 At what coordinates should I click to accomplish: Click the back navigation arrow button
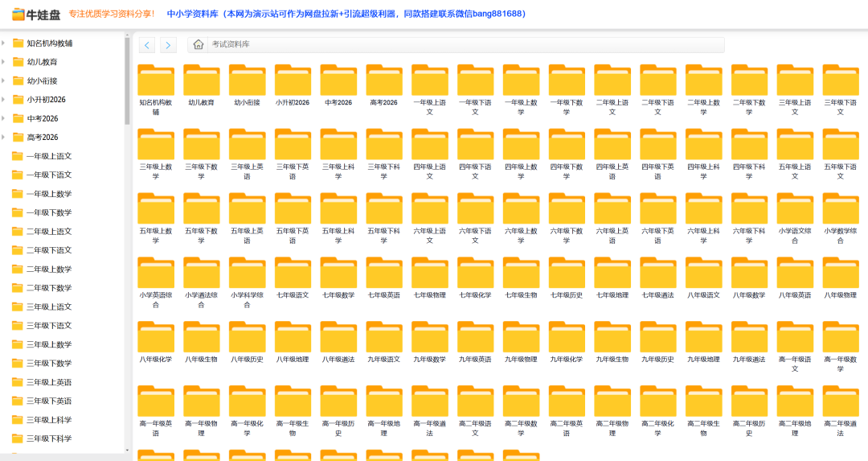[147, 45]
